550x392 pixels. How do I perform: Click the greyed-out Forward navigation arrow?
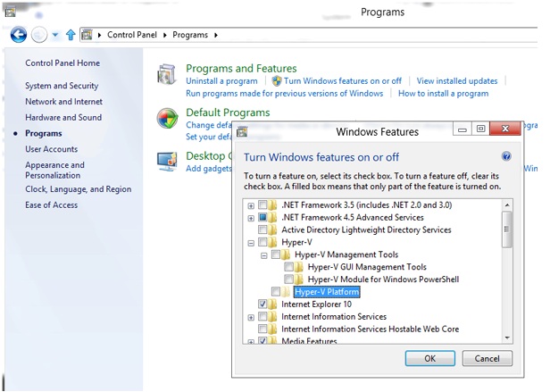tap(39, 35)
